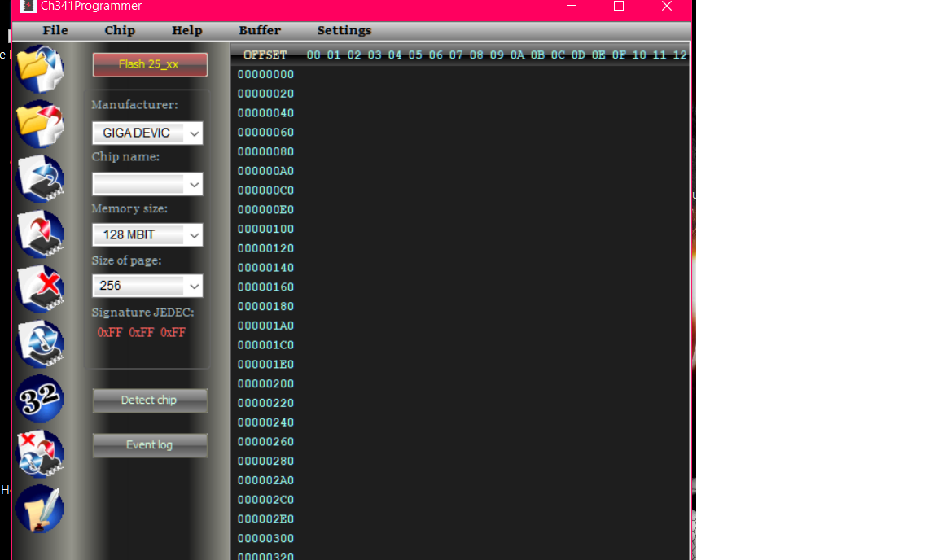
Task: Click the 0A column header in hex view
Action: pos(518,55)
